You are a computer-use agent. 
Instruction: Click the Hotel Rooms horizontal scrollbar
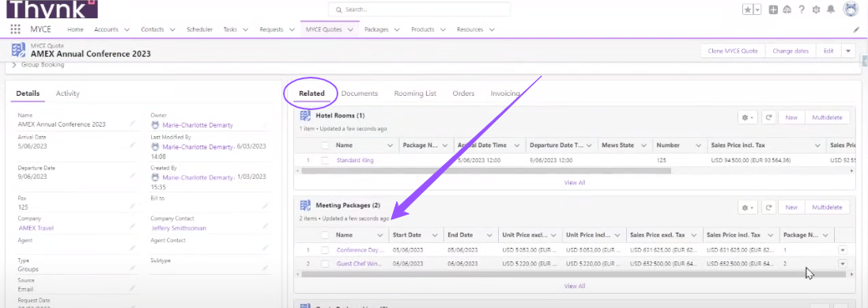pos(486,171)
